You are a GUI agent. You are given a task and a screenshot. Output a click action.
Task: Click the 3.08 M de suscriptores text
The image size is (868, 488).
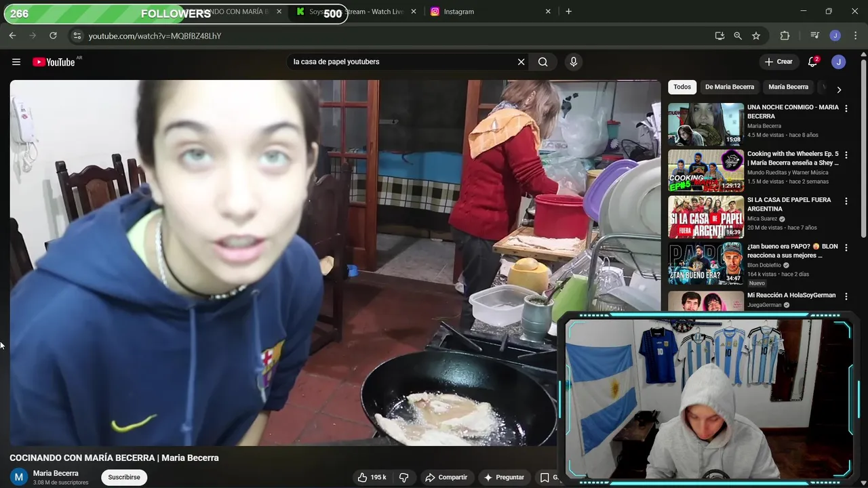[x=61, y=483]
